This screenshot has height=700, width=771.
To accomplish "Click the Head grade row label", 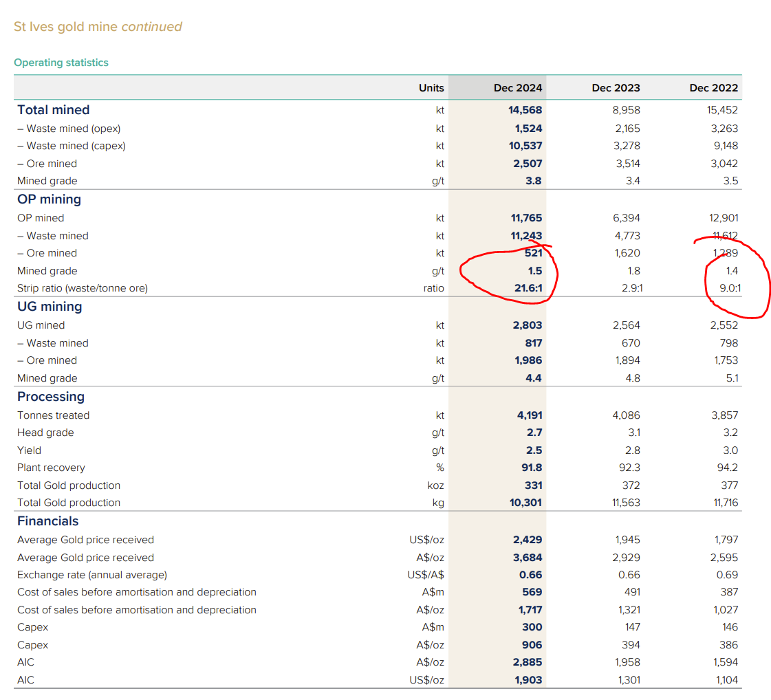I will click(45, 433).
